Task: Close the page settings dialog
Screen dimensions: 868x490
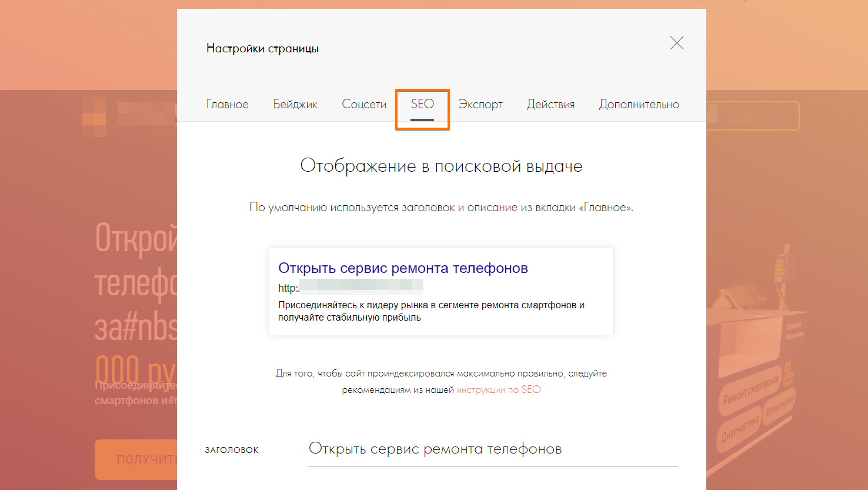Action: [x=677, y=43]
